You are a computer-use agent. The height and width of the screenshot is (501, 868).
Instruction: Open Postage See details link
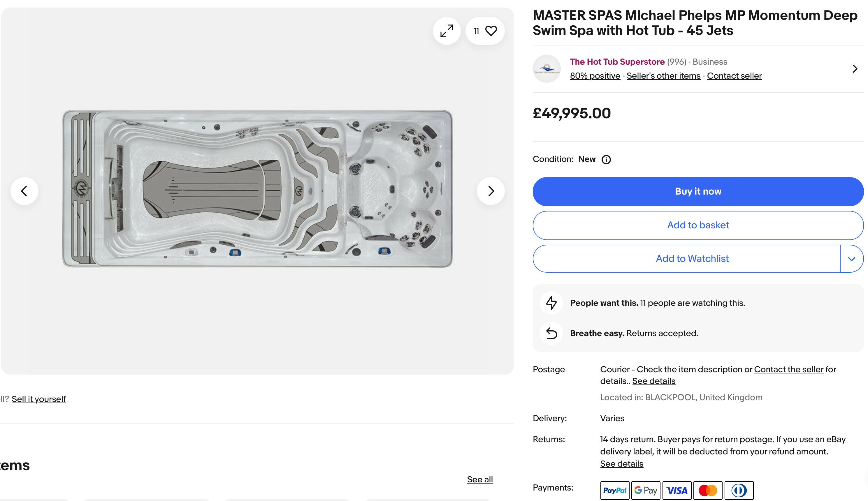[x=653, y=381]
